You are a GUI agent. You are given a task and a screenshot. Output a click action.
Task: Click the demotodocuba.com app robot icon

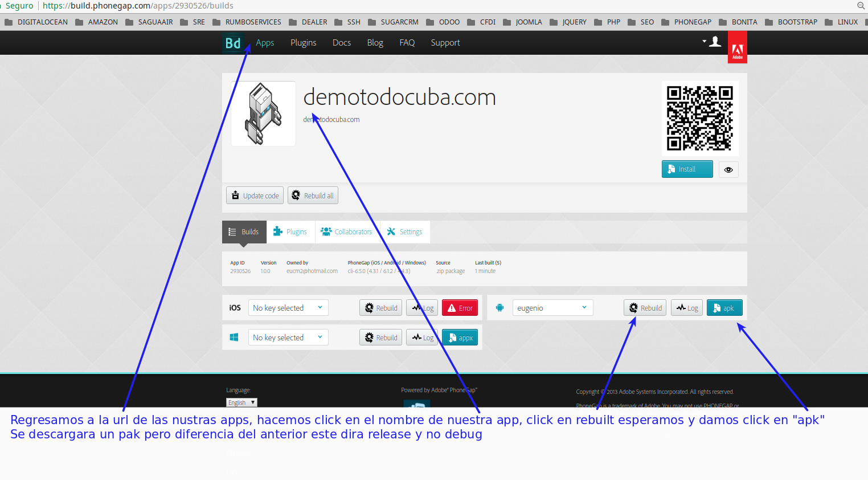click(263, 113)
